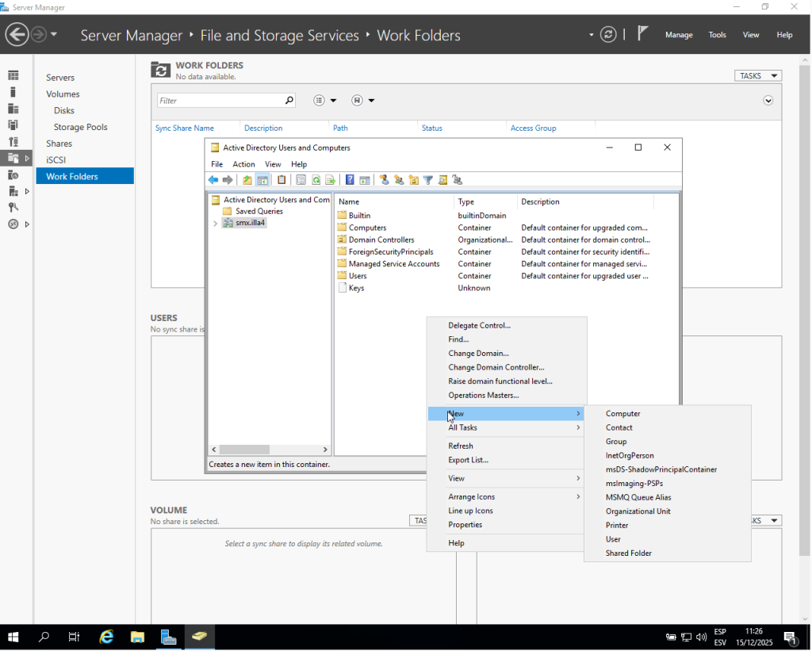Expand the Work Folders pane chevron
Screen dimensions: 812x651
tap(768, 101)
